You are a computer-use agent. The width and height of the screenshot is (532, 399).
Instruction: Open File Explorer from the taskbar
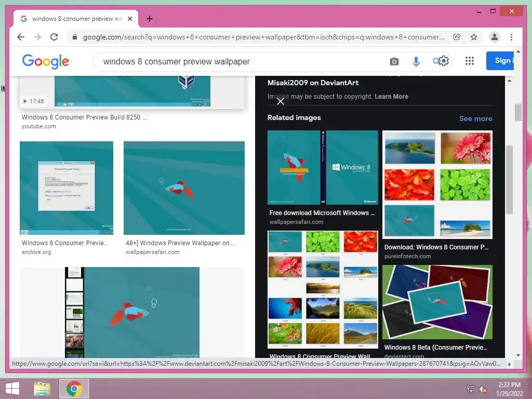coord(42,389)
